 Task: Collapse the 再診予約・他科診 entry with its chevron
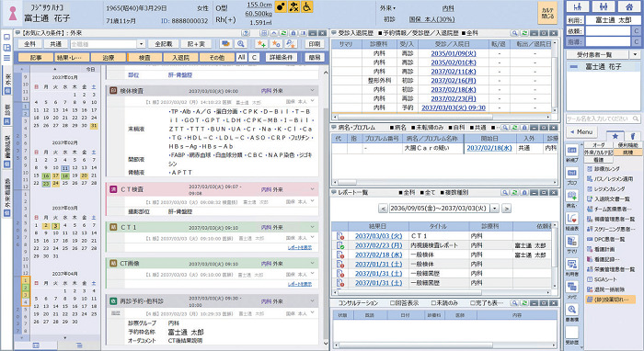312,301
